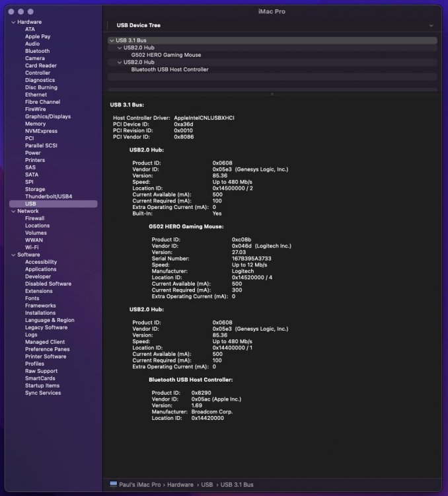Collapse the Software section chevron
Viewport: 448px width, 496px height.
(13, 255)
